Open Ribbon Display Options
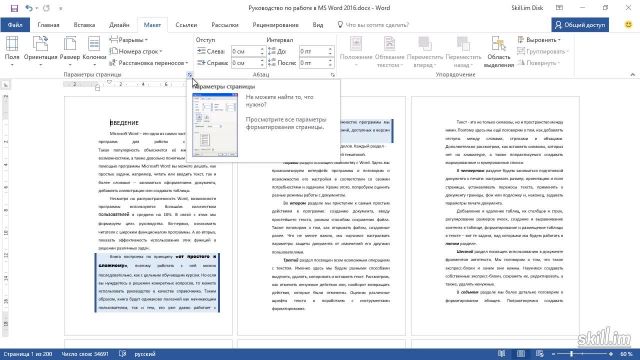 point(559,8)
